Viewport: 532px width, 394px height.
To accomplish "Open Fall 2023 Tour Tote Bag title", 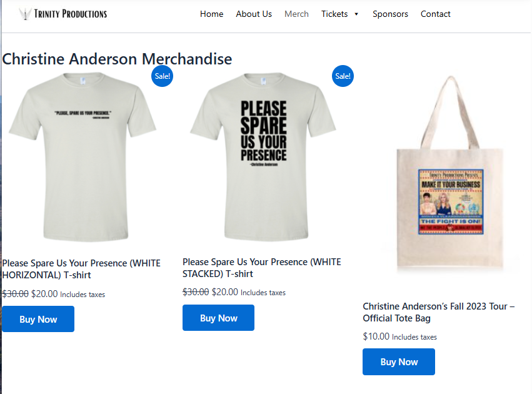I will [439, 312].
